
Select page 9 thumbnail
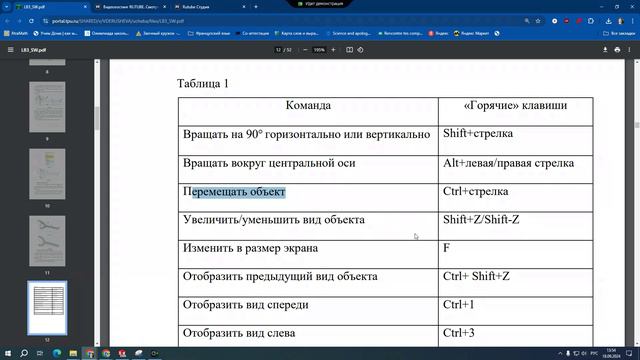click(47, 107)
